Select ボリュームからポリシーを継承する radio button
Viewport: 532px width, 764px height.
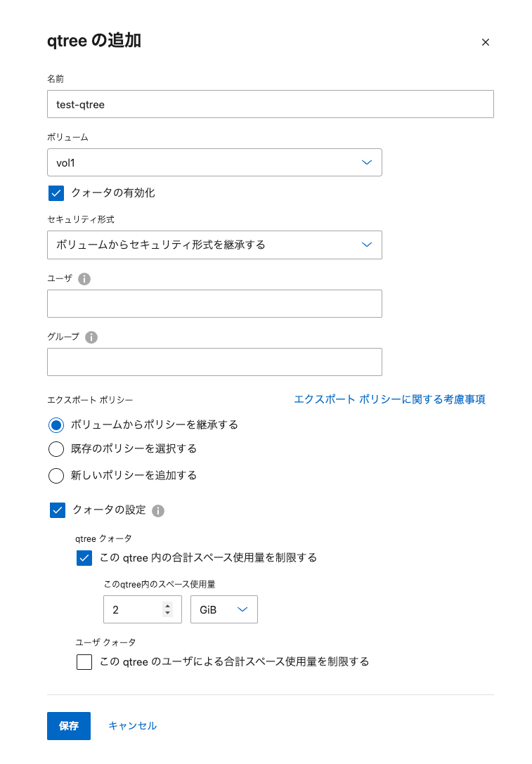[56, 425]
